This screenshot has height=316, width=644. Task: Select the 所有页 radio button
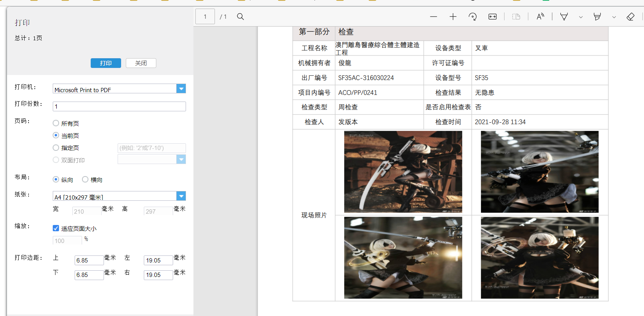tap(56, 123)
